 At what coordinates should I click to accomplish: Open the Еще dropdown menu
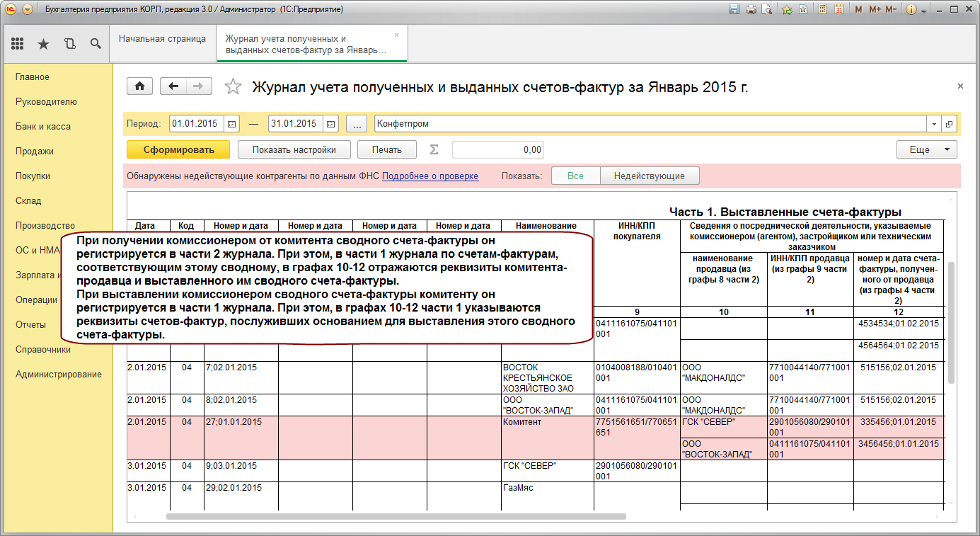(927, 149)
